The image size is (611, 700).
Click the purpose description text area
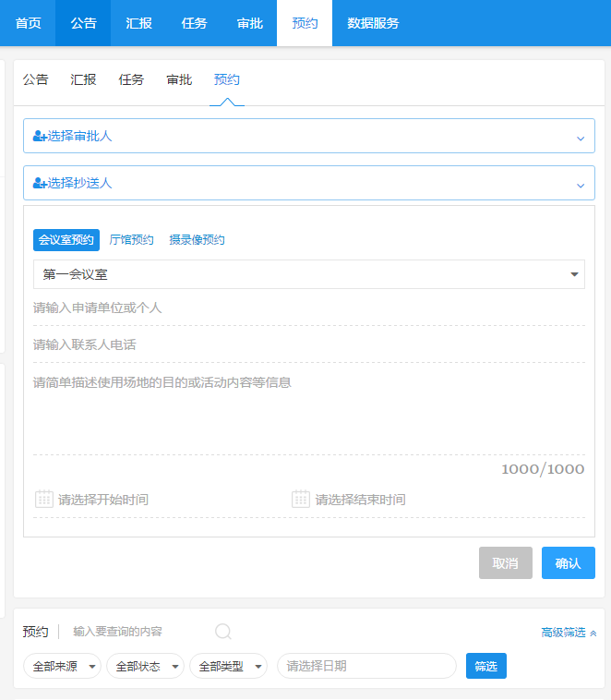[x=309, y=413]
